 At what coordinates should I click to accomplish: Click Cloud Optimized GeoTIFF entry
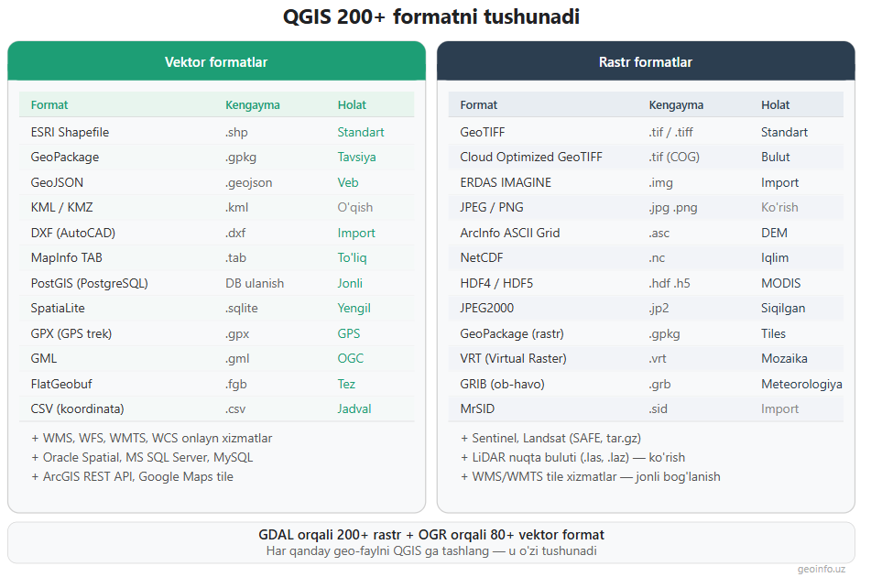pyautogui.click(x=531, y=157)
